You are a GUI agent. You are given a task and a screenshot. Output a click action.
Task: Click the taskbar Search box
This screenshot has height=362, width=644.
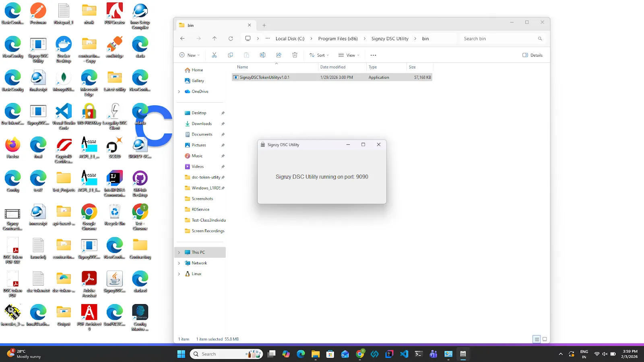coord(226,354)
